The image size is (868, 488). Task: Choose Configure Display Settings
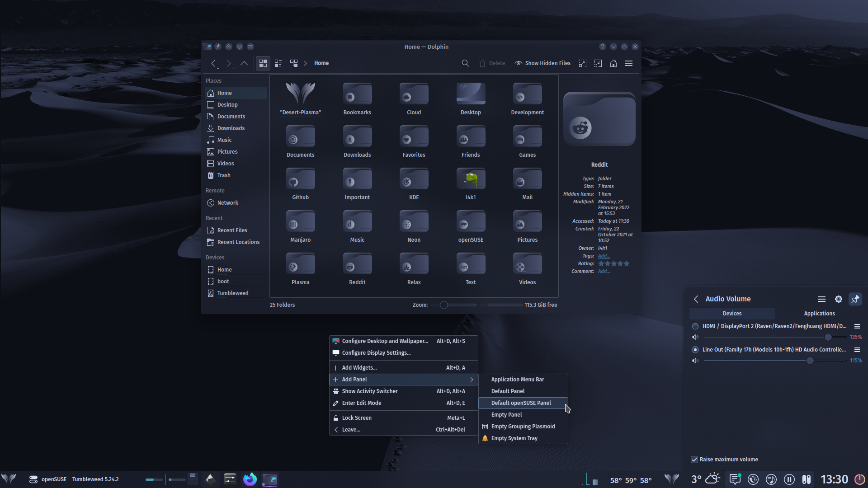tap(403, 353)
